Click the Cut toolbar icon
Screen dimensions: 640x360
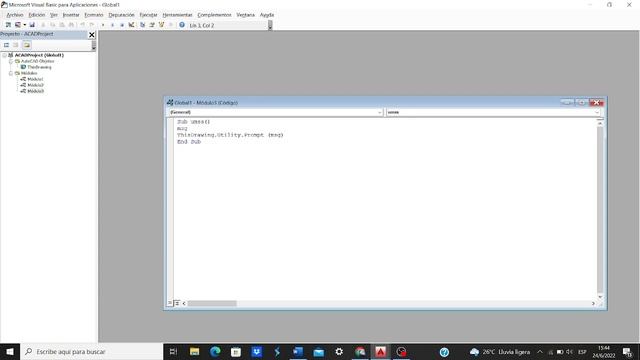click(x=43, y=25)
